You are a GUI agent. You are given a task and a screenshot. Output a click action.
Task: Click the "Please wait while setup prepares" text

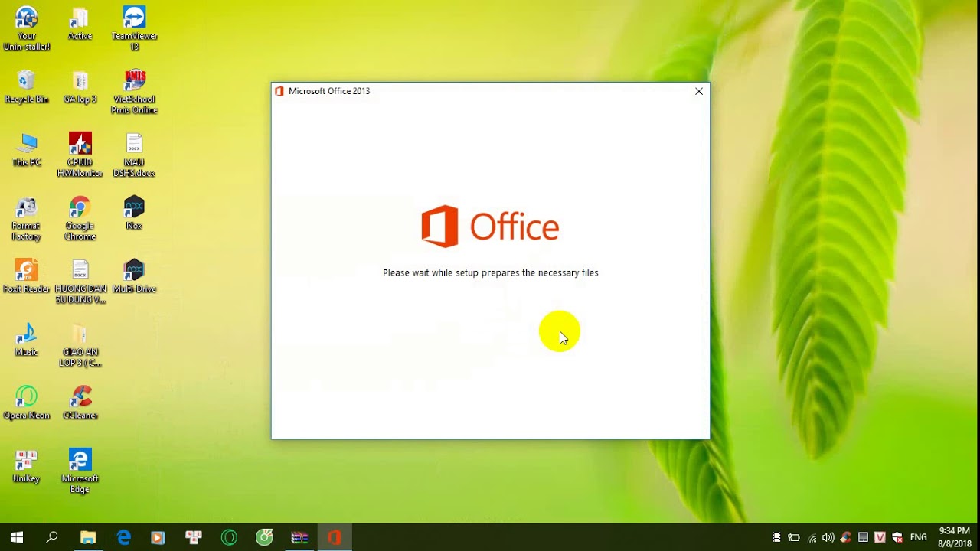pyautogui.click(x=491, y=272)
